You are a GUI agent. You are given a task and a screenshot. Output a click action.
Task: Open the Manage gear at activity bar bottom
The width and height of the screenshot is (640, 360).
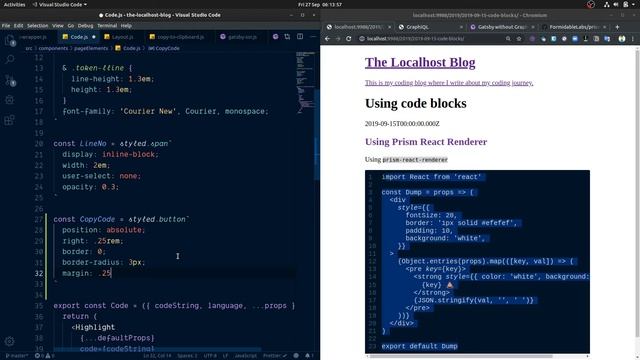pyautogui.click(x=10, y=341)
